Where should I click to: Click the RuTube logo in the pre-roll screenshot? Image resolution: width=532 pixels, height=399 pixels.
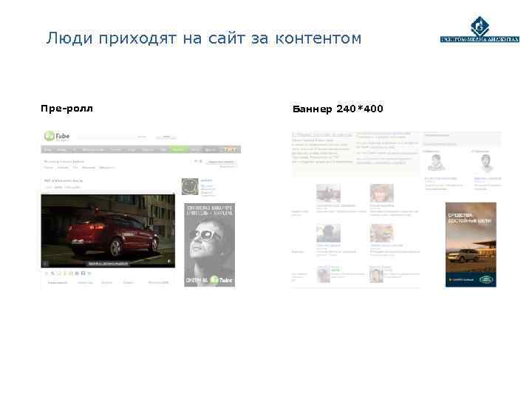click(x=57, y=136)
